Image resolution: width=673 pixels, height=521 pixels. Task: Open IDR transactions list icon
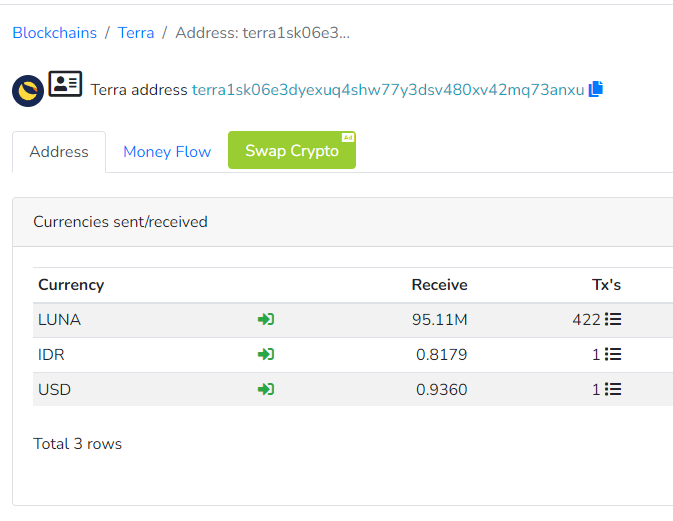[x=613, y=354]
